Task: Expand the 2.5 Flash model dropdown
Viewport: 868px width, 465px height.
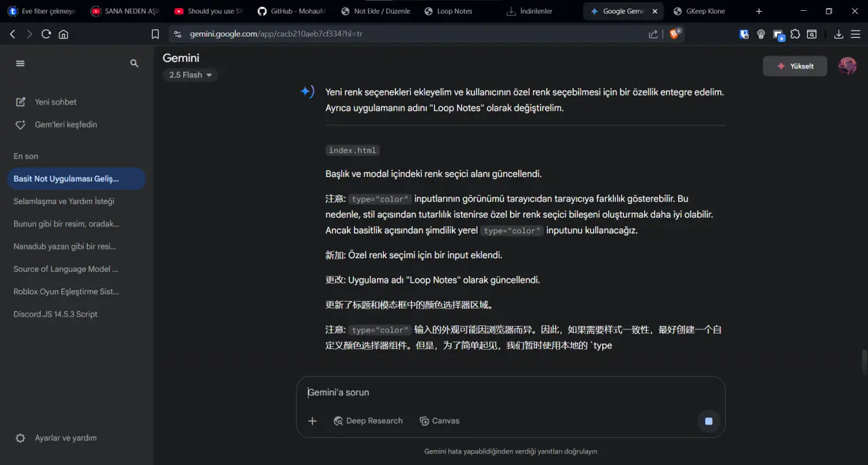Action: [x=190, y=75]
